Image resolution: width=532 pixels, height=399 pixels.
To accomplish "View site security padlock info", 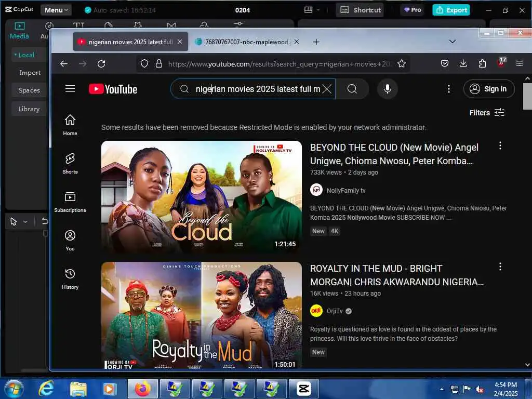I will click(159, 63).
